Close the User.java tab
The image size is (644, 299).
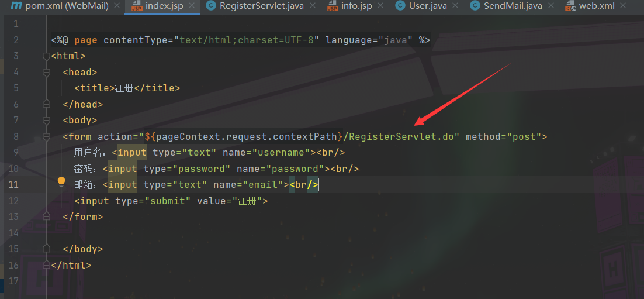point(455,6)
